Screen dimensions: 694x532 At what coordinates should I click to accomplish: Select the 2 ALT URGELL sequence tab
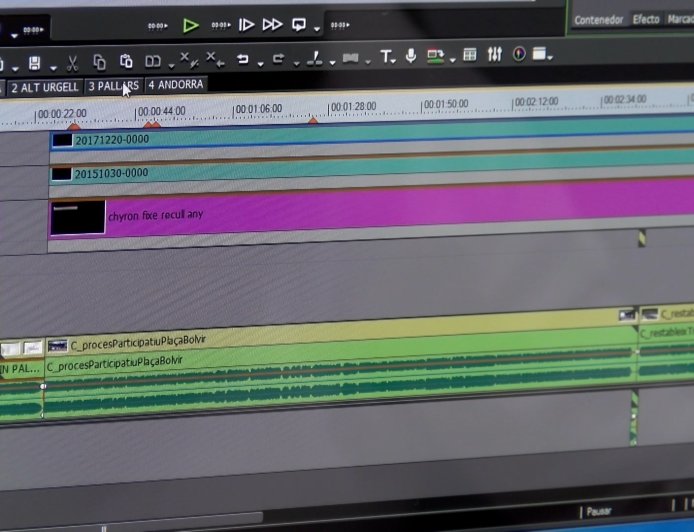click(44, 88)
